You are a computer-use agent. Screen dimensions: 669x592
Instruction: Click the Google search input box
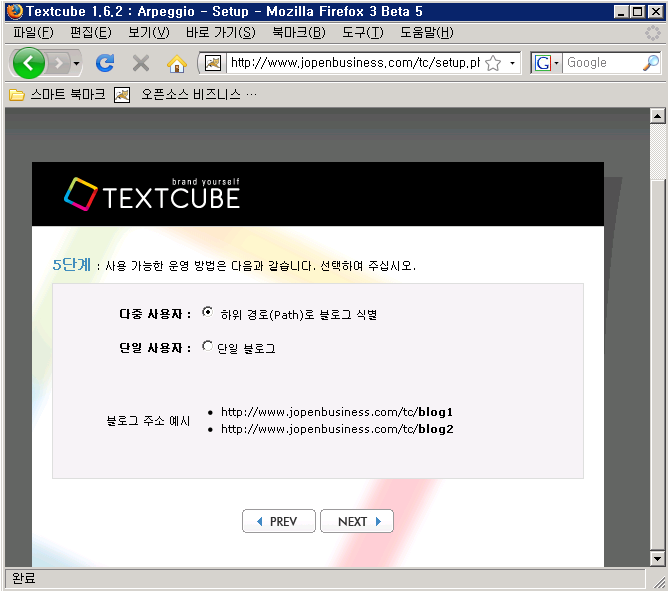[602, 63]
